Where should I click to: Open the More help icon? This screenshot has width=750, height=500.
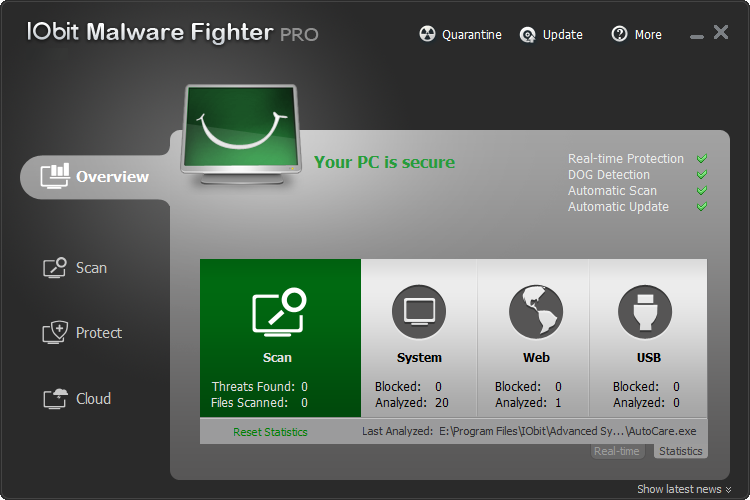pyautogui.click(x=620, y=35)
